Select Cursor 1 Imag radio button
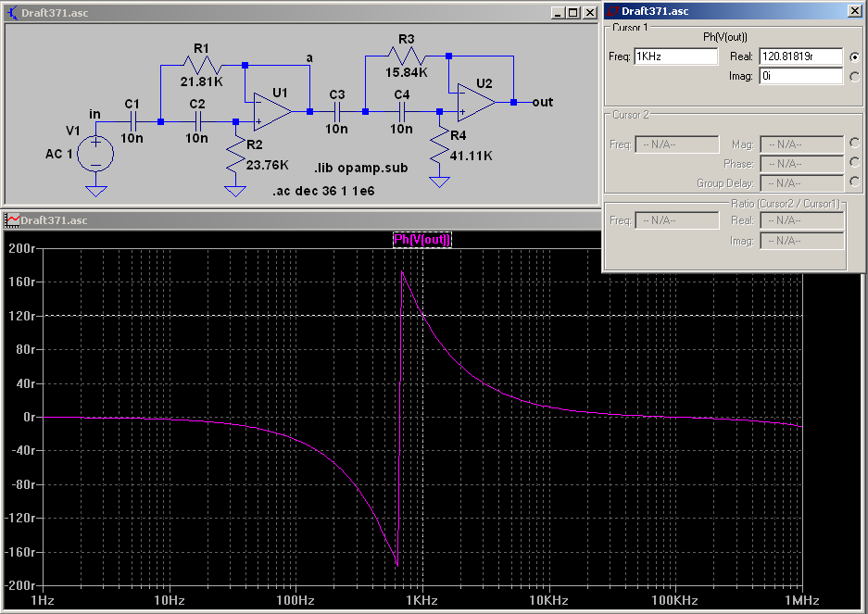The width and height of the screenshot is (868, 614). point(855,77)
